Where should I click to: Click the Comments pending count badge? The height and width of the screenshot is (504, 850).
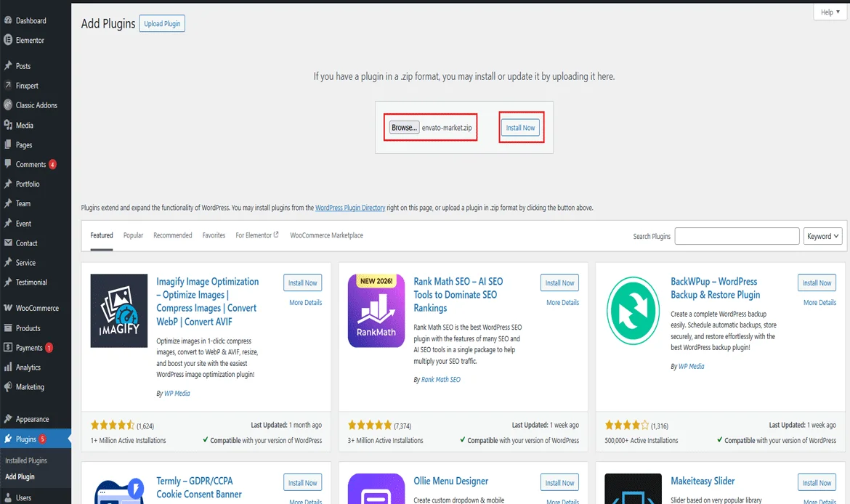click(x=52, y=164)
